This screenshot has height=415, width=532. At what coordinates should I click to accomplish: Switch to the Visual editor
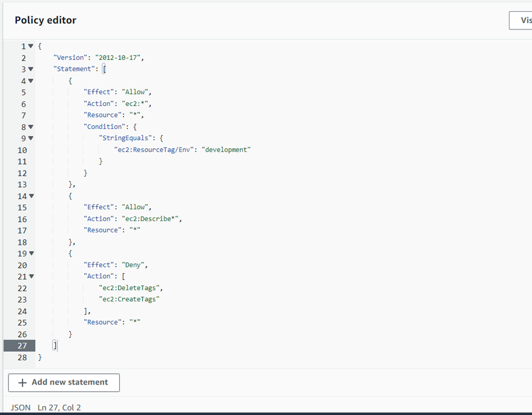(x=522, y=20)
